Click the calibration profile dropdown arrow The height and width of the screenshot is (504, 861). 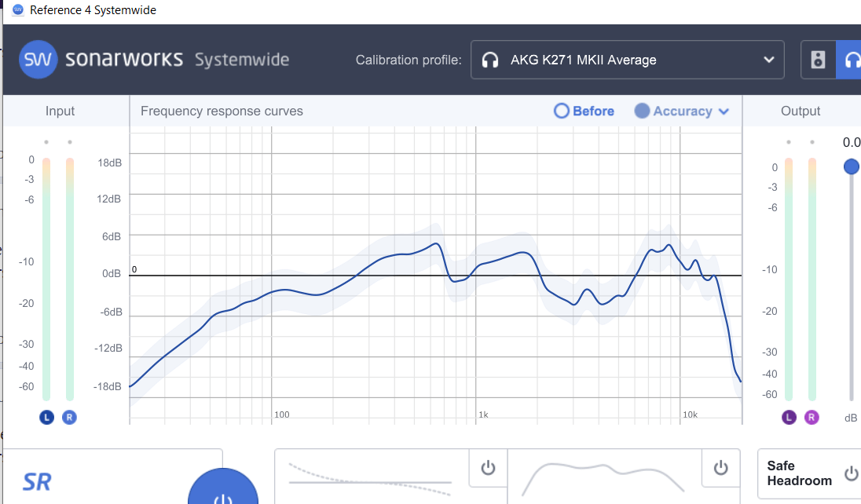769,60
